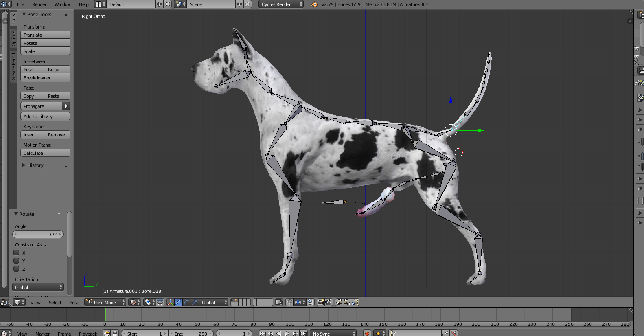Toggle snap during transform magnet
This screenshot has width=644, height=336.
coord(289,302)
